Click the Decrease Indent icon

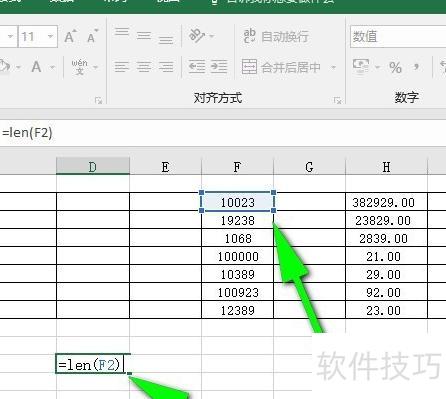[x=197, y=67]
